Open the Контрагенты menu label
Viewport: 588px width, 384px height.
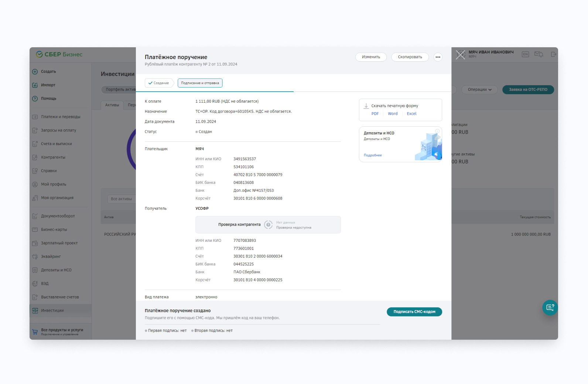coord(53,157)
